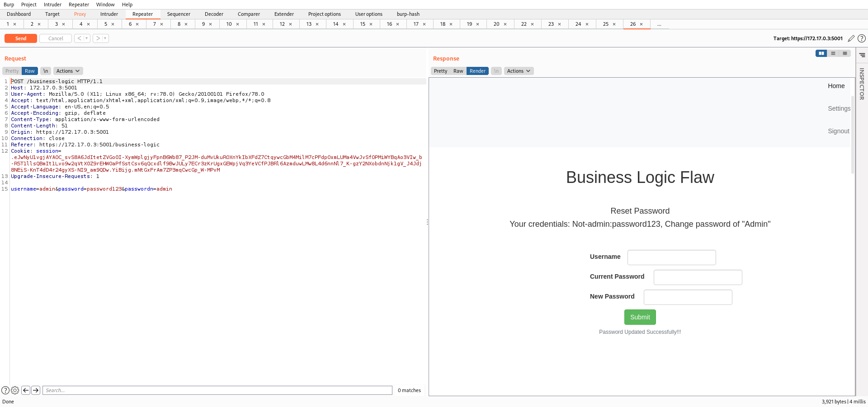This screenshot has height=407, width=868.
Task: Click the search help icon at bottom left
Action: click(x=5, y=390)
